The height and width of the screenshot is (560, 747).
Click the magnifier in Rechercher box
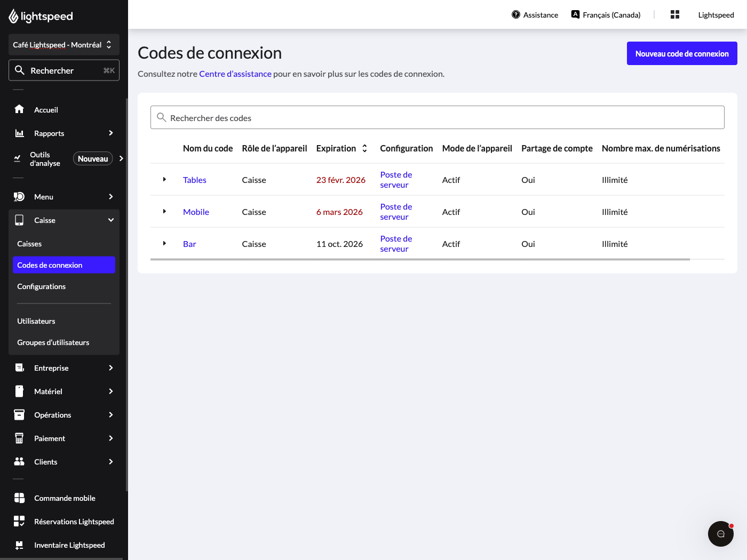(20, 70)
